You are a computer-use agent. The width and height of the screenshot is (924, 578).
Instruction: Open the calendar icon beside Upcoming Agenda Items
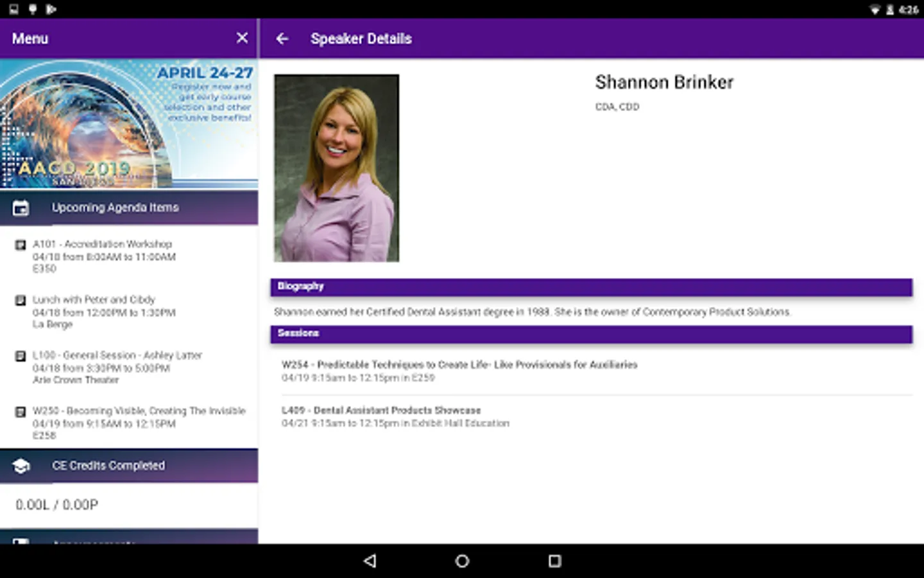[x=21, y=208]
